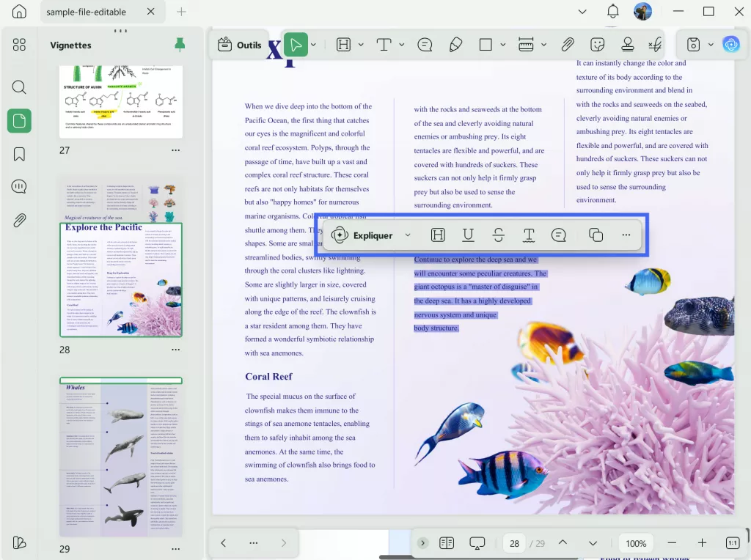Viewport: 751px width, 560px height.
Task: Toggle underline formatting in the floating toolbar
Action: coord(468,235)
